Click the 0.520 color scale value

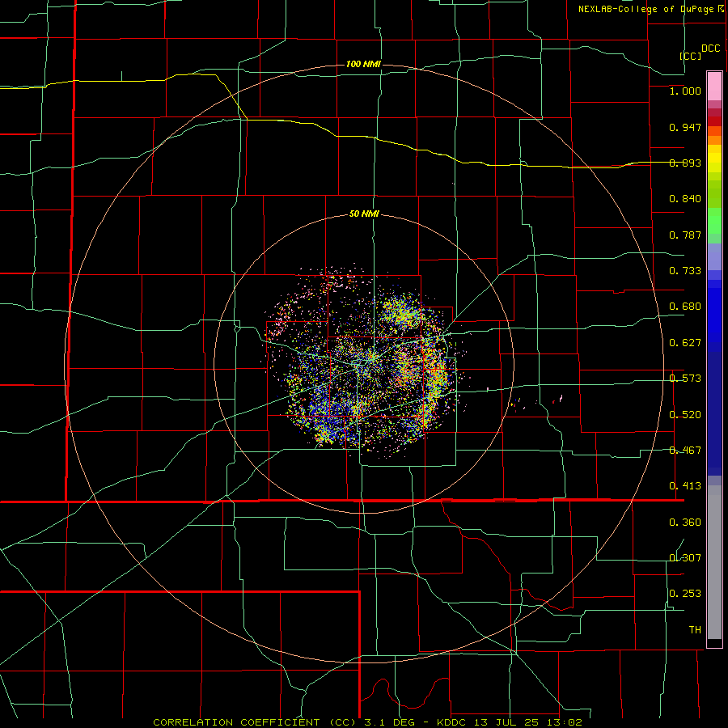685,415
